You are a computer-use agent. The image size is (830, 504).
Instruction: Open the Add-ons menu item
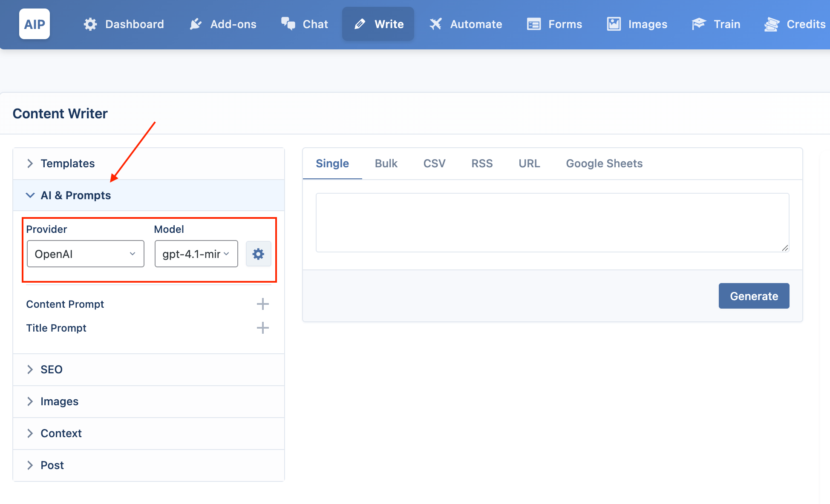[x=223, y=24]
